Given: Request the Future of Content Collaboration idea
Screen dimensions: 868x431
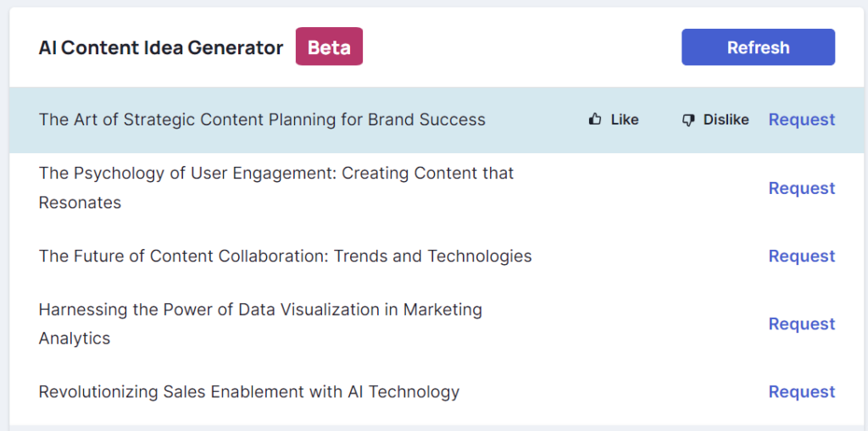Looking at the screenshot, I should [x=802, y=257].
